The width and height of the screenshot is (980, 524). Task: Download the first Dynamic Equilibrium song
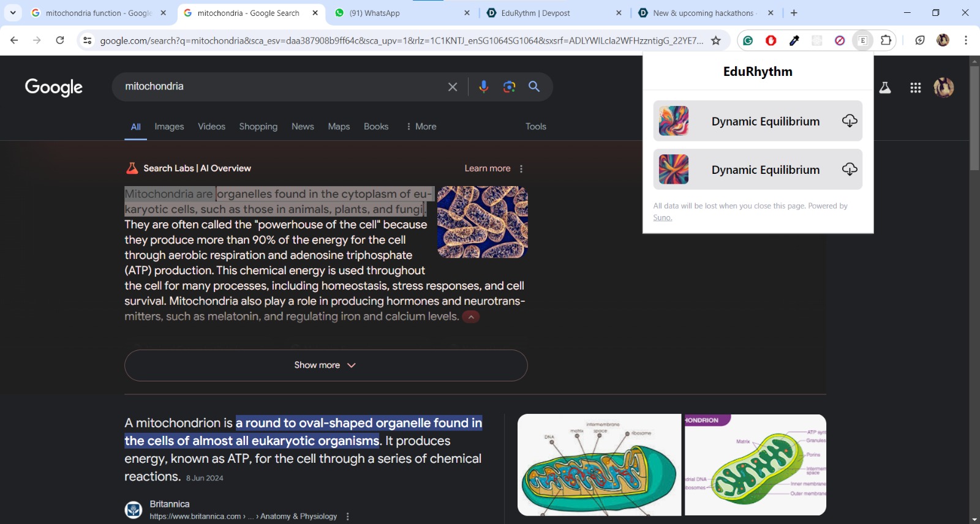(x=850, y=121)
